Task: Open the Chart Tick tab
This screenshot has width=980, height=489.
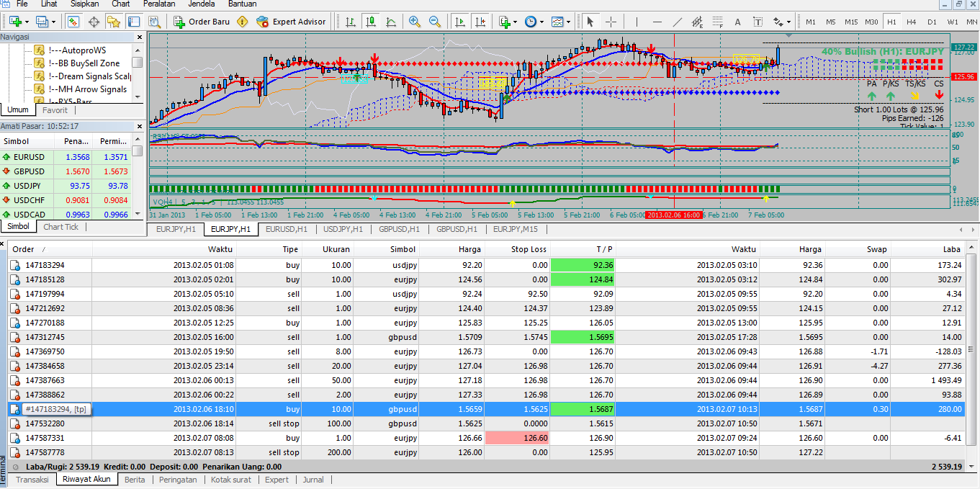Action: [60, 227]
